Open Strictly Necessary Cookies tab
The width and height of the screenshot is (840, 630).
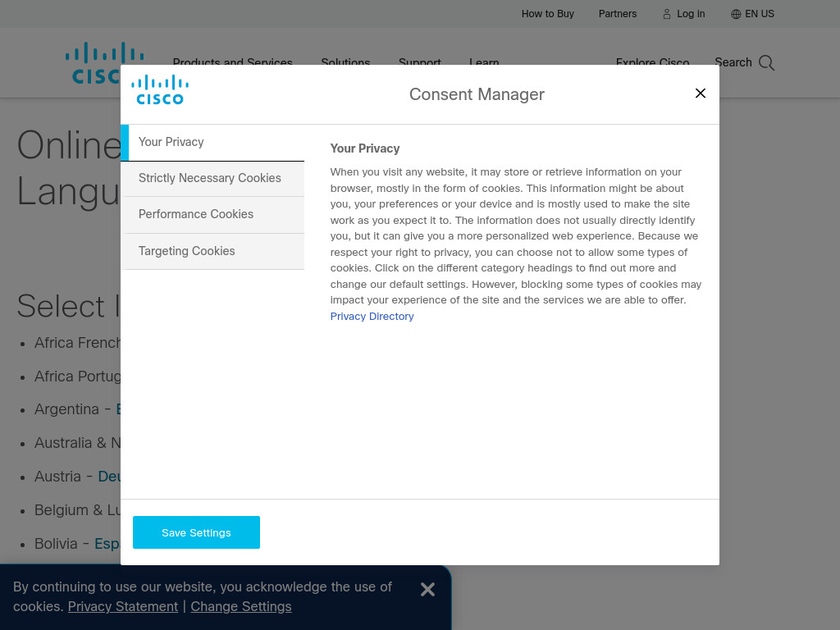click(x=212, y=178)
